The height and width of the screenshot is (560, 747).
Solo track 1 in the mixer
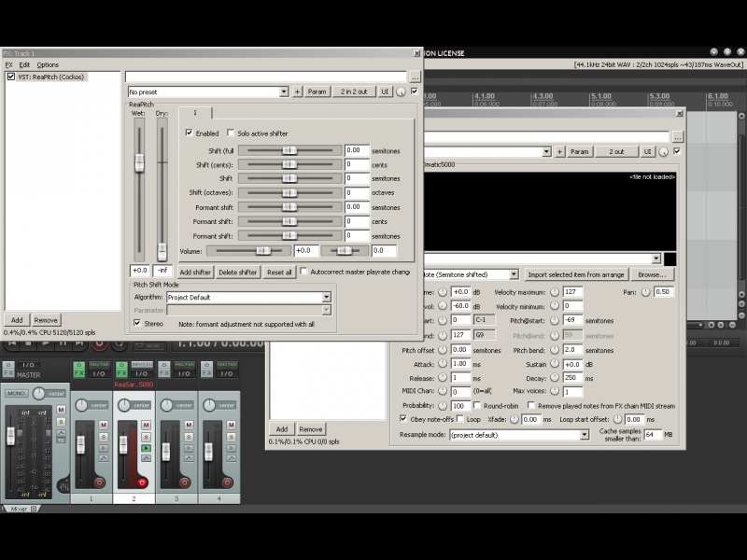tap(103, 435)
